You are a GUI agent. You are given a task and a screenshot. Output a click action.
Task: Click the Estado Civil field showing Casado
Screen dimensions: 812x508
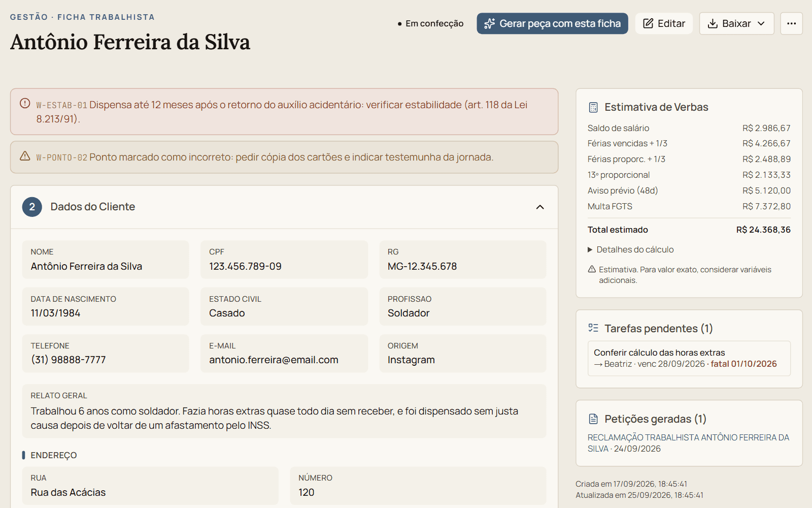[x=284, y=306]
